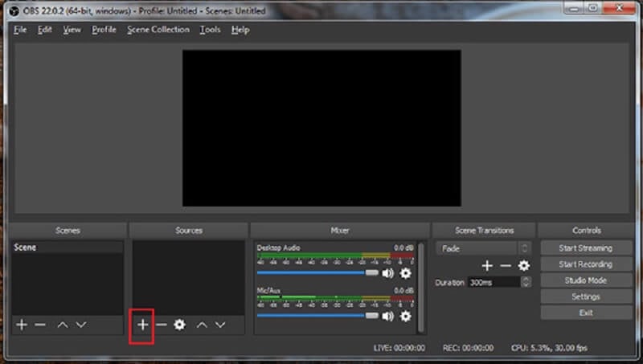Open the File menu
This screenshot has height=364, width=643.
(x=20, y=30)
